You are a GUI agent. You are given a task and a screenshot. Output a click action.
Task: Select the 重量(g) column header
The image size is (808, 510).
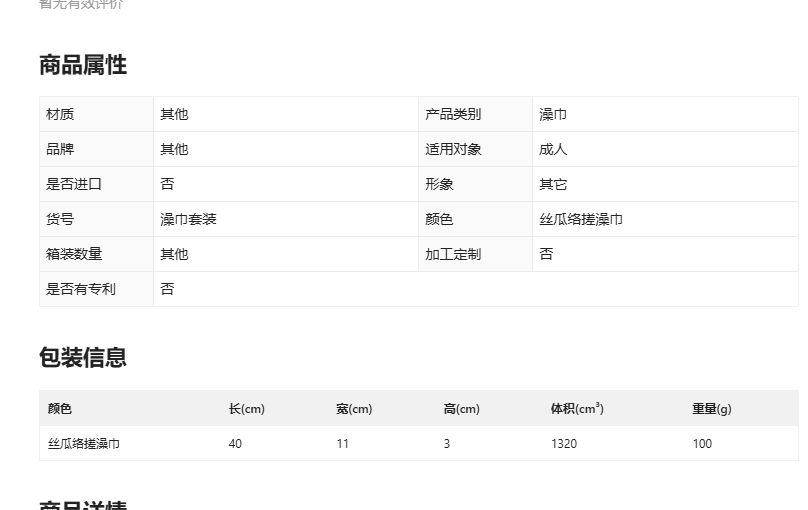(x=712, y=408)
